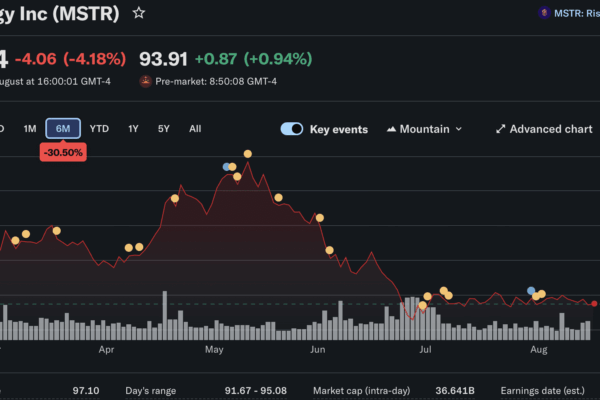Image resolution: width=600 pixels, height=400 pixels.
Task: Click the expand arrow icon beside Advanced chart
Action: click(500, 129)
